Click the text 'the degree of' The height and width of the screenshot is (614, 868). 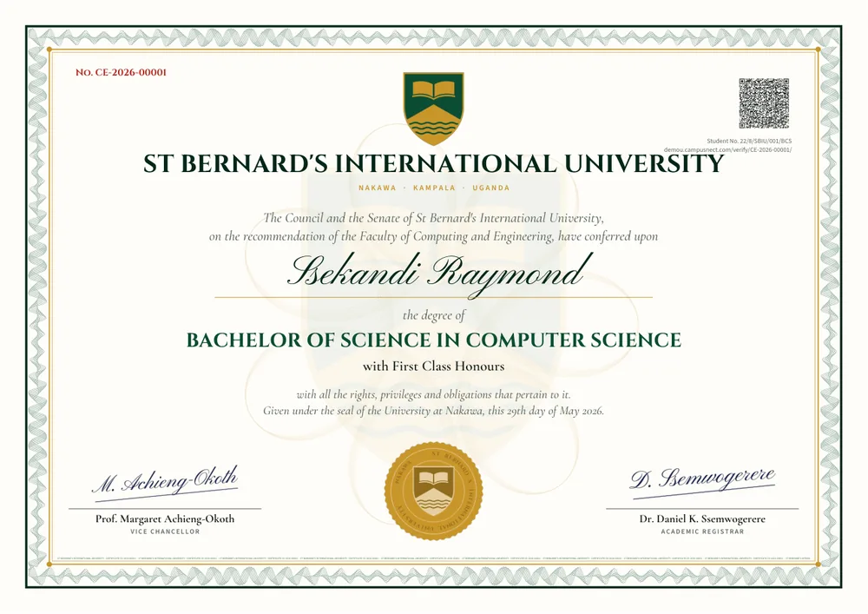coord(433,315)
